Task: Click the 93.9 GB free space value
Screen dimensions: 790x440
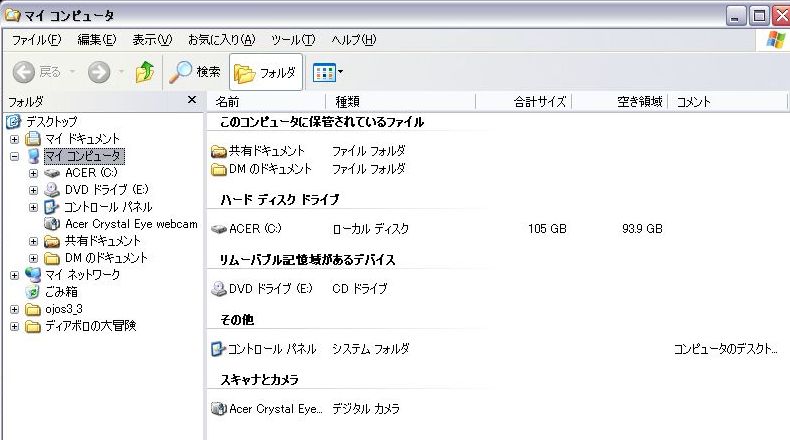Action: [642, 229]
